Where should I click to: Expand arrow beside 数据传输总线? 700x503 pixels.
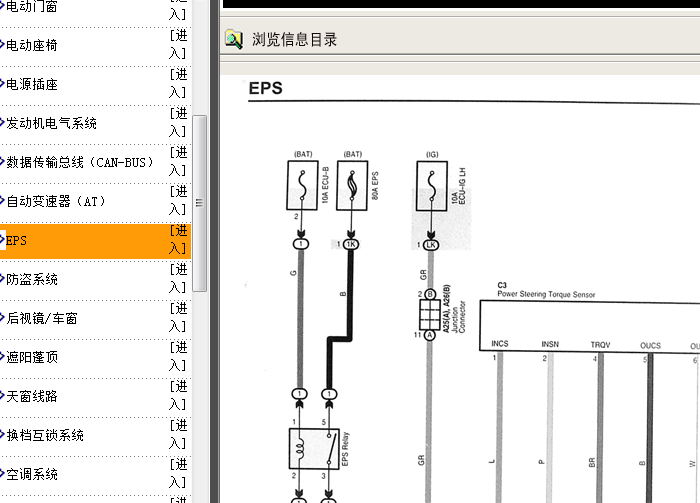[x=2, y=162]
